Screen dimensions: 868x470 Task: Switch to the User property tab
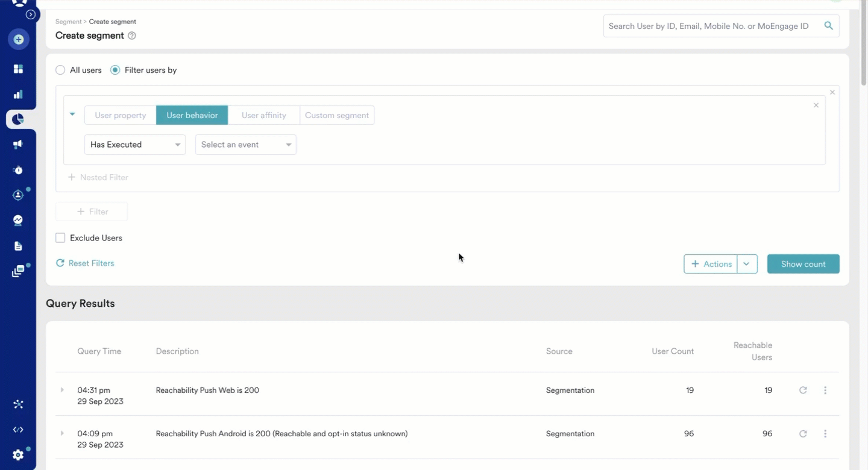(121, 115)
